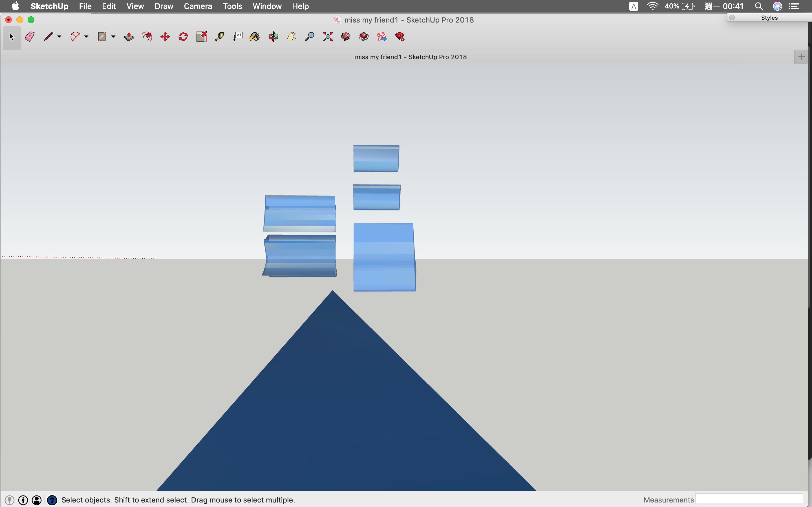Open the Draw menu
The width and height of the screenshot is (812, 507).
click(164, 6)
